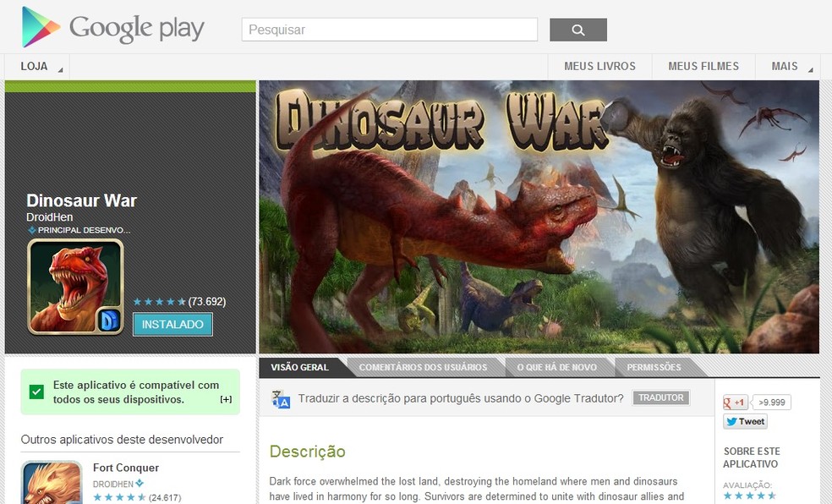Click the Google play wordmark
The width and height of the screenshot is (832, 504).
[x=136, y=28]
